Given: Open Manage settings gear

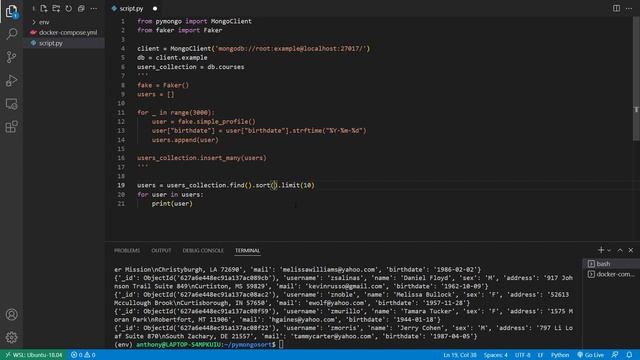Looking at the screenshot, I should tap(11, 338).
